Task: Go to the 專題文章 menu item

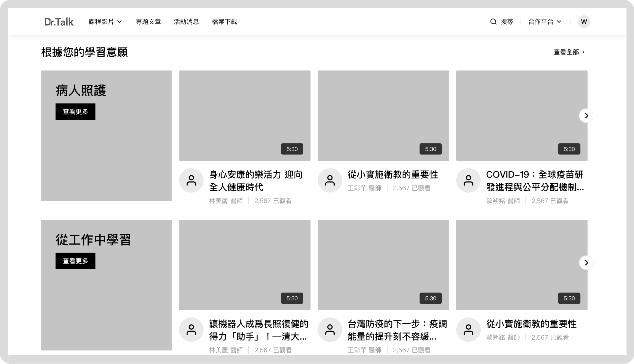Action: (148, 22)
